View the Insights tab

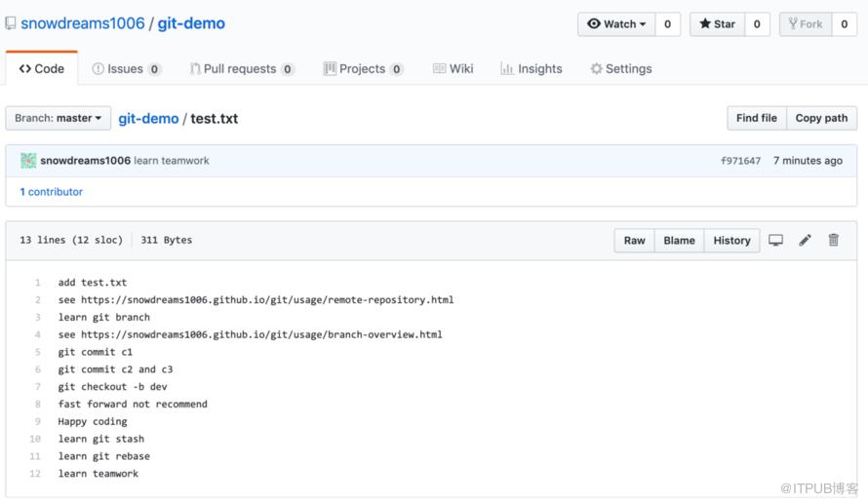[x=531, y=68]
